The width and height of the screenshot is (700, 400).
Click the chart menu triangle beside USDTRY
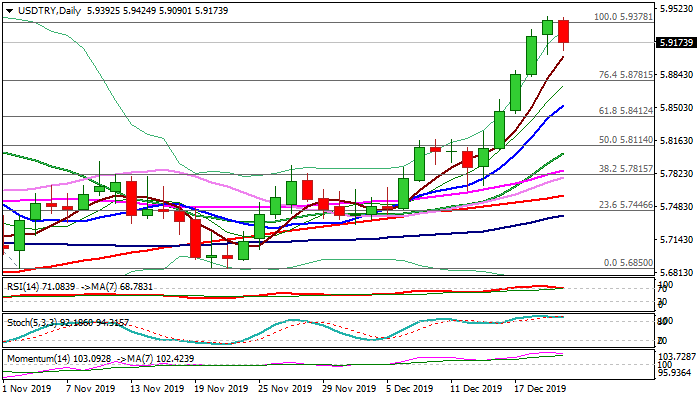point(9,11)
